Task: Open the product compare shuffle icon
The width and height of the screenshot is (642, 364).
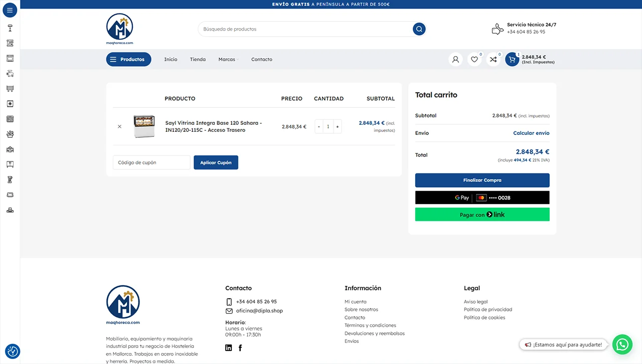Action: [493, 60]
